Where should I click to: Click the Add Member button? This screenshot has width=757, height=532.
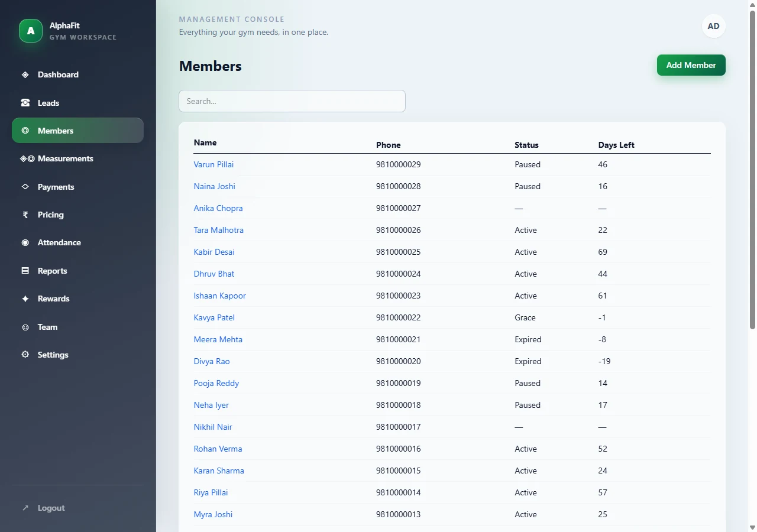[x=691, y=65]
